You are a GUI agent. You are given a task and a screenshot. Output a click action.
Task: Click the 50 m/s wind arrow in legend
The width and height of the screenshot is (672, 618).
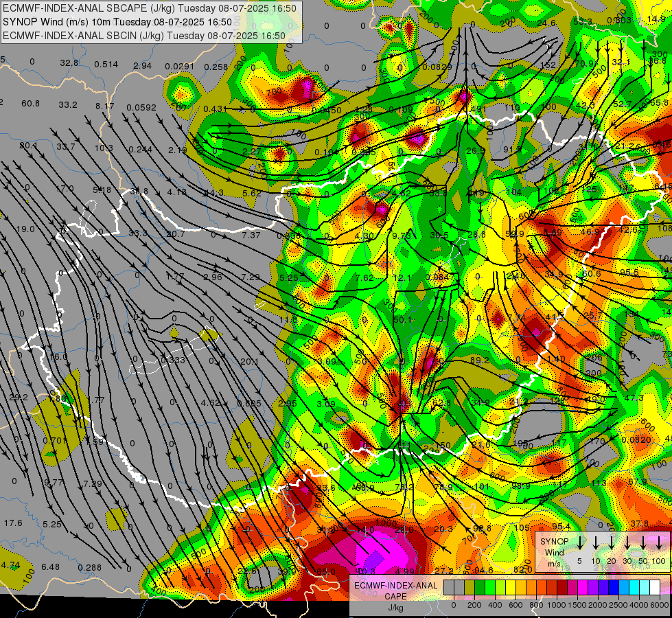click(x=643, y=543)
